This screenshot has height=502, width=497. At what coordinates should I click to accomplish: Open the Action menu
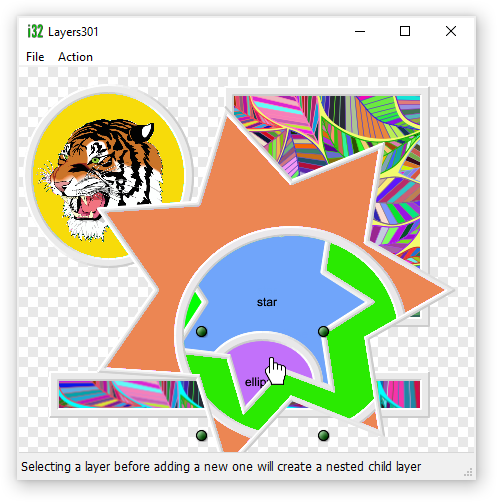coord(75,57)
